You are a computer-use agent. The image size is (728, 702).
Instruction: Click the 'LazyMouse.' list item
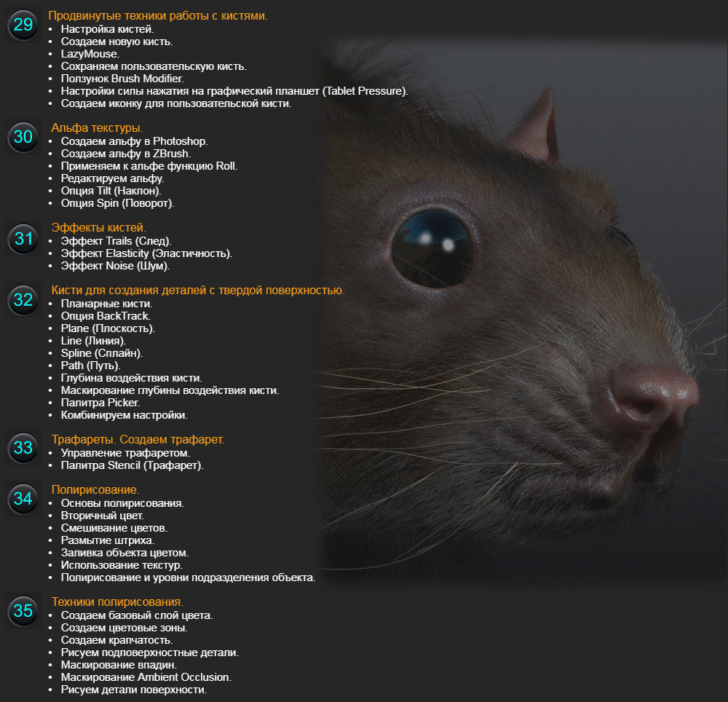point(90,54)
